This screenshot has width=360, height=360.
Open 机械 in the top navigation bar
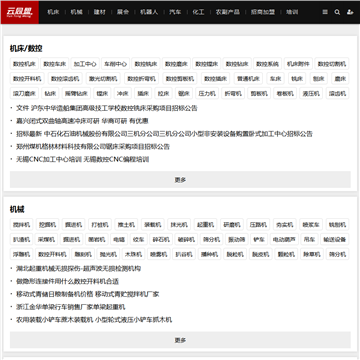coord(76,12)
